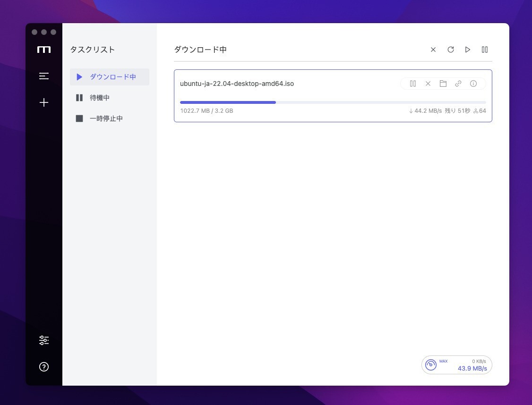Pause all tasks with header pause icon
This screenshot has height=405, width=532.
(485, 50)
